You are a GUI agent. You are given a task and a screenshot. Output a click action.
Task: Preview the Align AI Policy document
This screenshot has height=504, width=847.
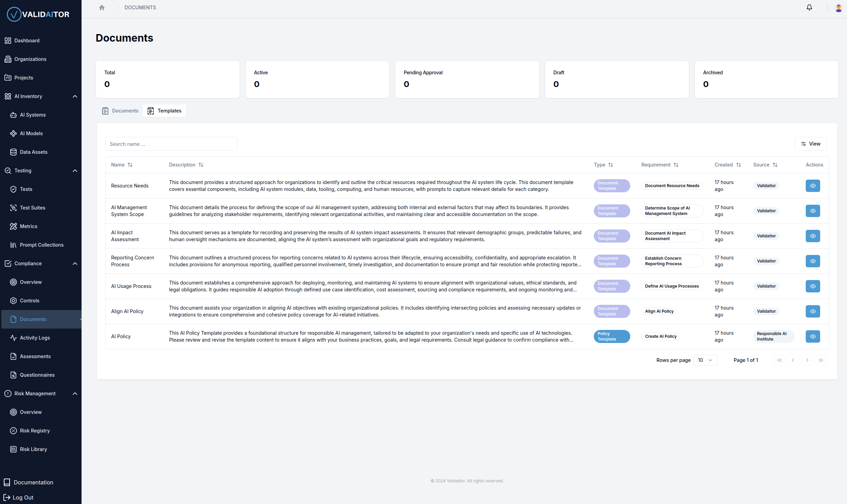click(812, 311)
